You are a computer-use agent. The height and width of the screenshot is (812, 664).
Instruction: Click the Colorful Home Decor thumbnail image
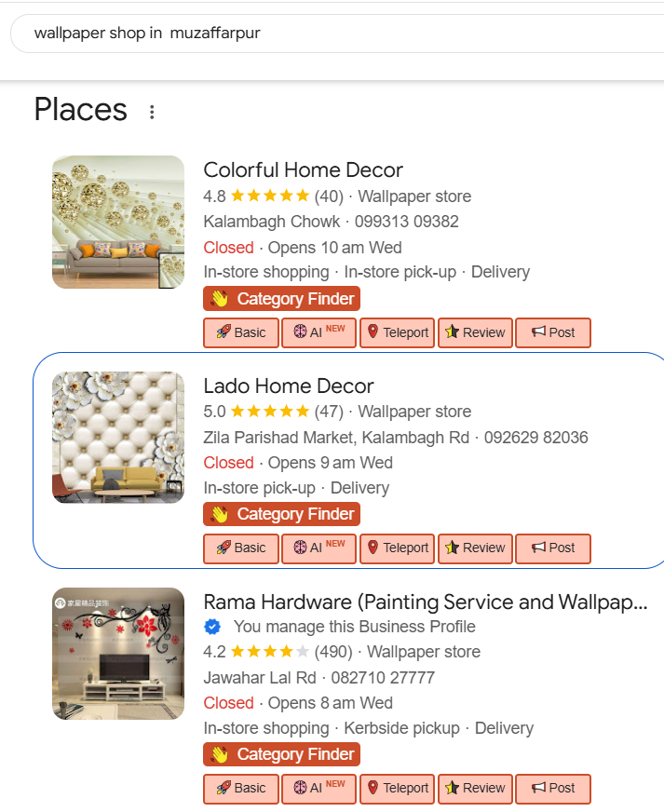pos(118,222)
